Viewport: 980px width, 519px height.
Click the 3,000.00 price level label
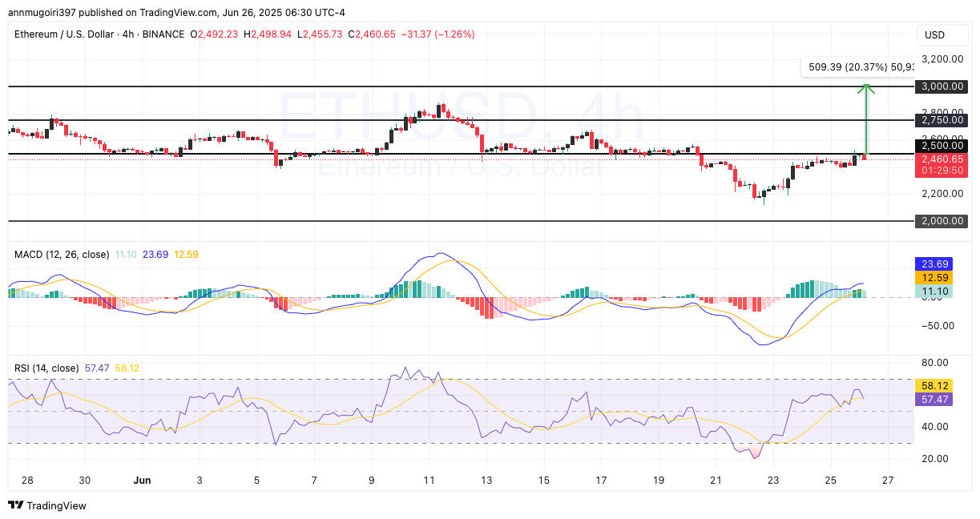pos(941,86)
